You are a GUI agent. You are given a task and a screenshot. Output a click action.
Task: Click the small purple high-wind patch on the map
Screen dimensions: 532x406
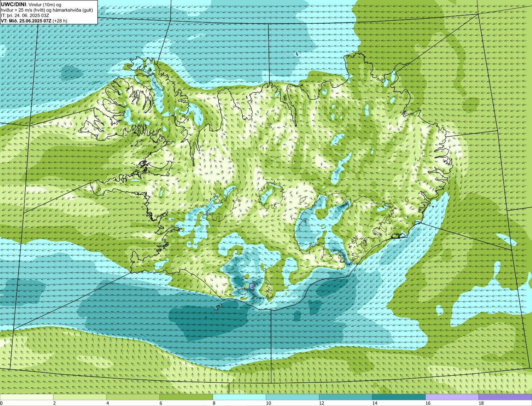click(252, 286)
